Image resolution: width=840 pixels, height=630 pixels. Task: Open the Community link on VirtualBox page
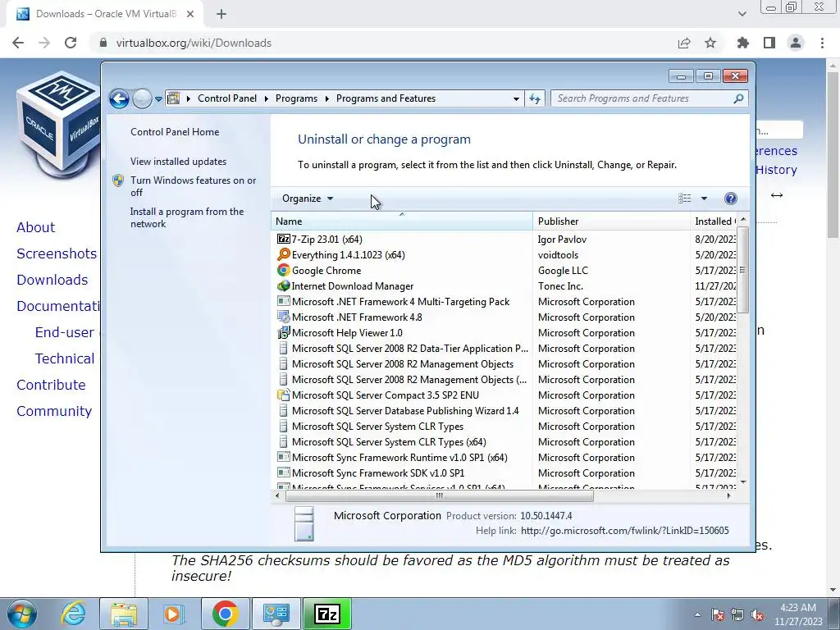tap(54, 411)
